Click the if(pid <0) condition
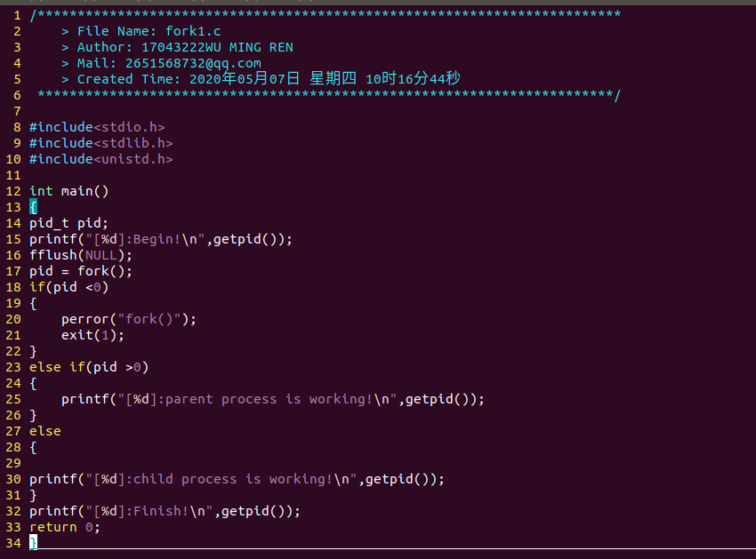 click(x=68, y=287)
